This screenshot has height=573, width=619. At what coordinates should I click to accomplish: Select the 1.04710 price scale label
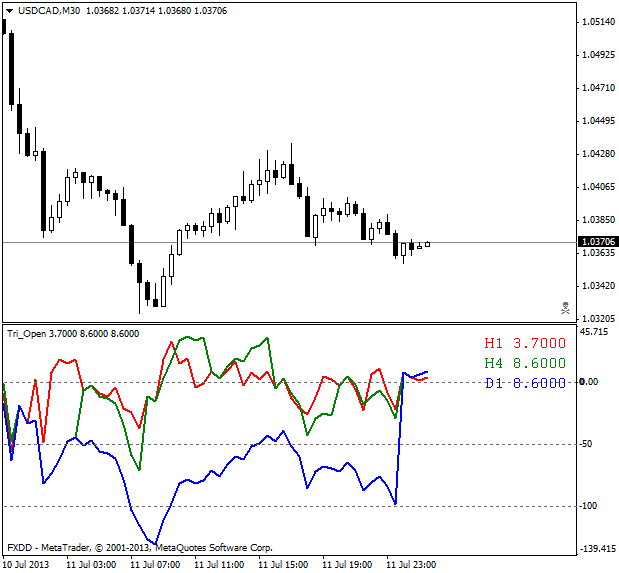click(598, 88)
